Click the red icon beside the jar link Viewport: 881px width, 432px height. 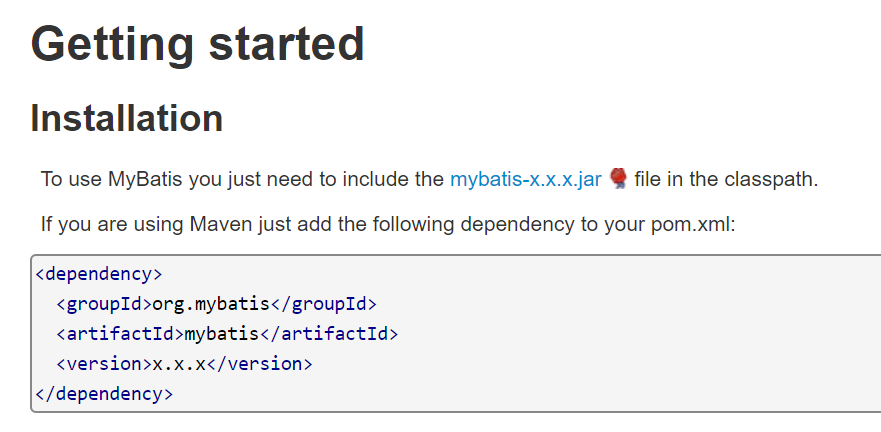click(618, 179)
